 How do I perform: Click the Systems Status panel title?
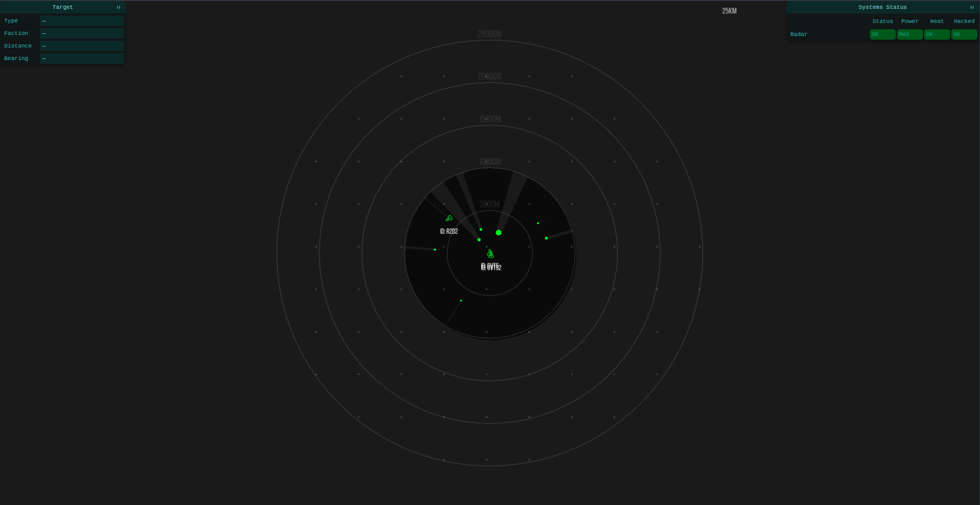[x=882, y=7]
